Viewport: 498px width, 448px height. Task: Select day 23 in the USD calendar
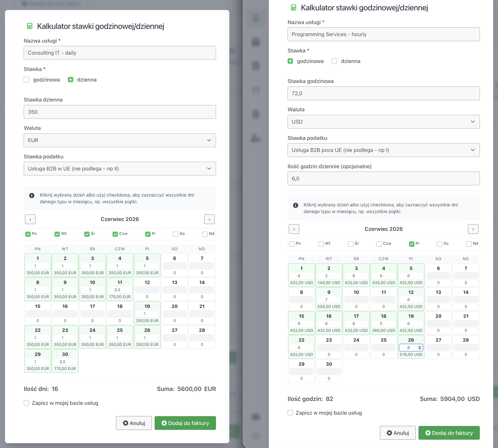click(329, 347)
